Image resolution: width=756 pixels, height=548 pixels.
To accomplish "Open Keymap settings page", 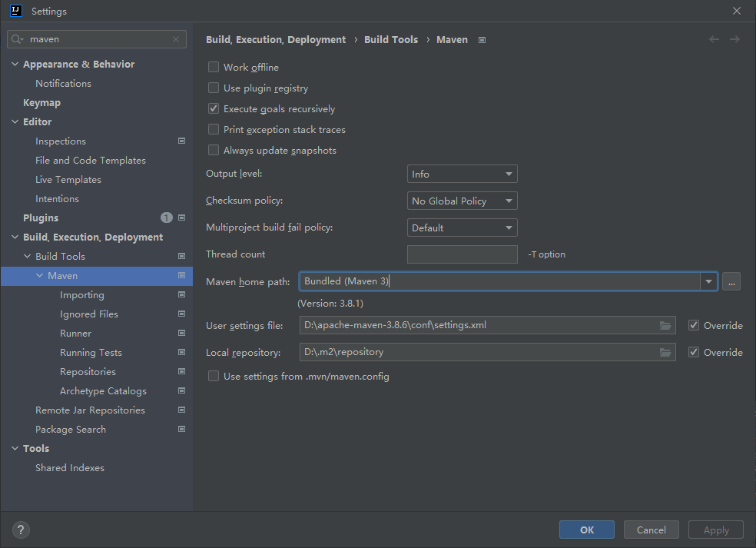I will click(x=42, y=103).
